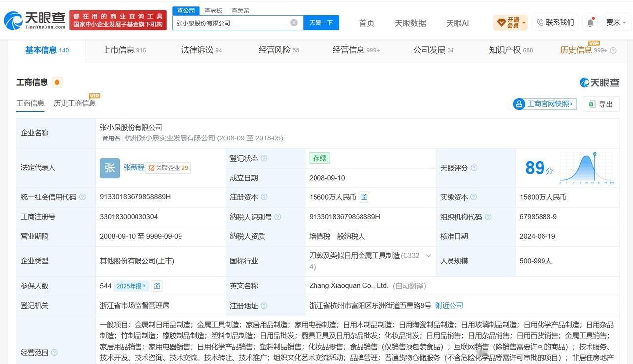The image size is (633, 364).
Task: Click help icon beside 登记状态
Action: click(x=264, y=158)
